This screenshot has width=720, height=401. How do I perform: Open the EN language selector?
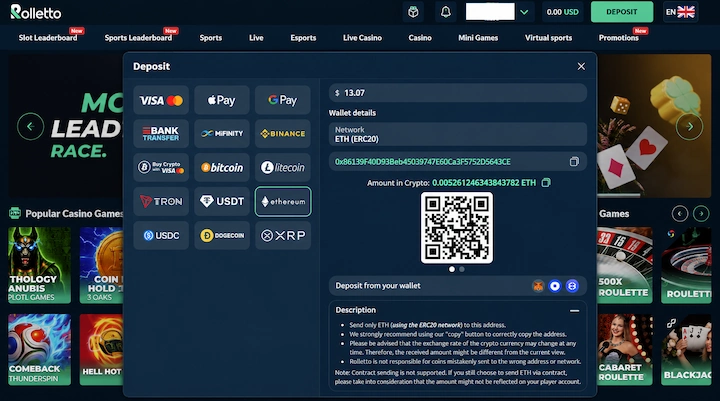tap(680, 12)
